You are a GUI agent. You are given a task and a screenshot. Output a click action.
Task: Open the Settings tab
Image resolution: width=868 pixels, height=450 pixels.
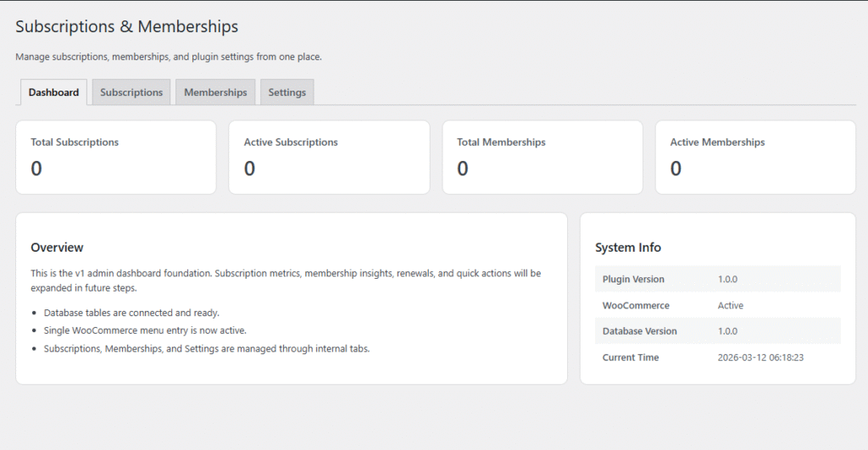[x=287, y=92]
